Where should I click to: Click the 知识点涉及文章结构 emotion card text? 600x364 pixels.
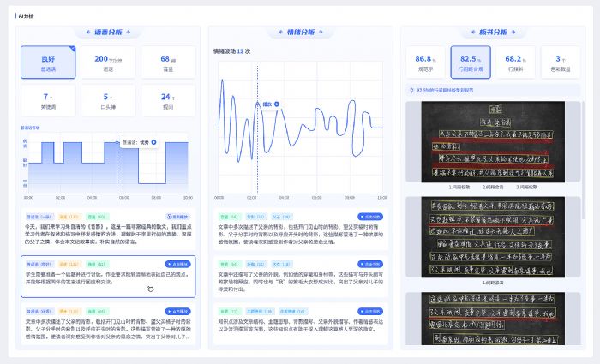coord(301,325)
